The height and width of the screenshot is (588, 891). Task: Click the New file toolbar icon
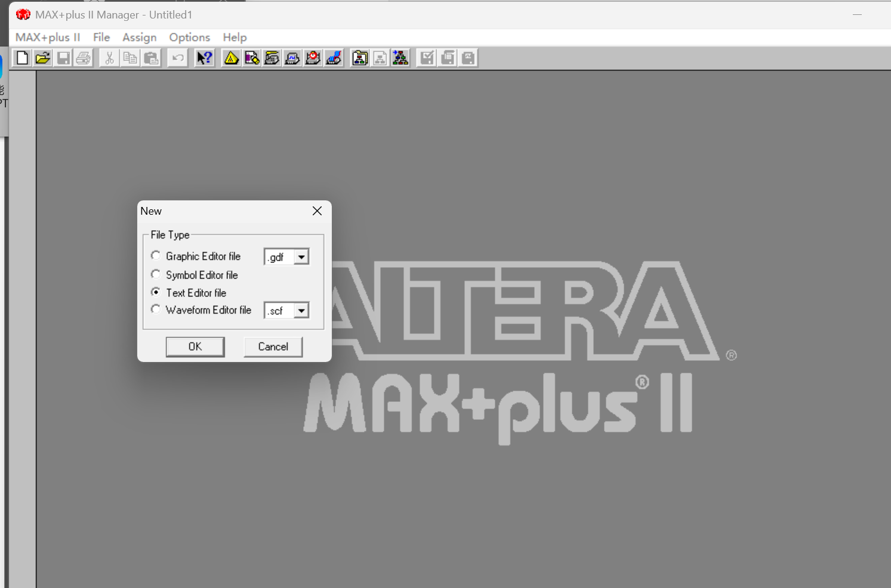click(22, 58)
